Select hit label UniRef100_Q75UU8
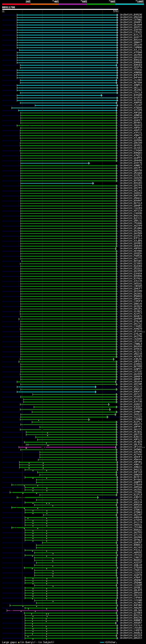146x644 pixels. [x=131, y=567]
